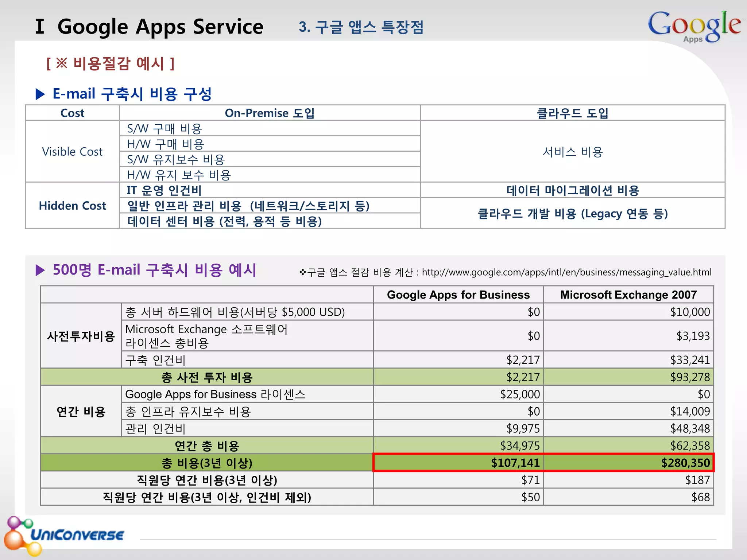Select '데이터 센터 비용' row
This screenshot has height=560, width=747.
270,221
